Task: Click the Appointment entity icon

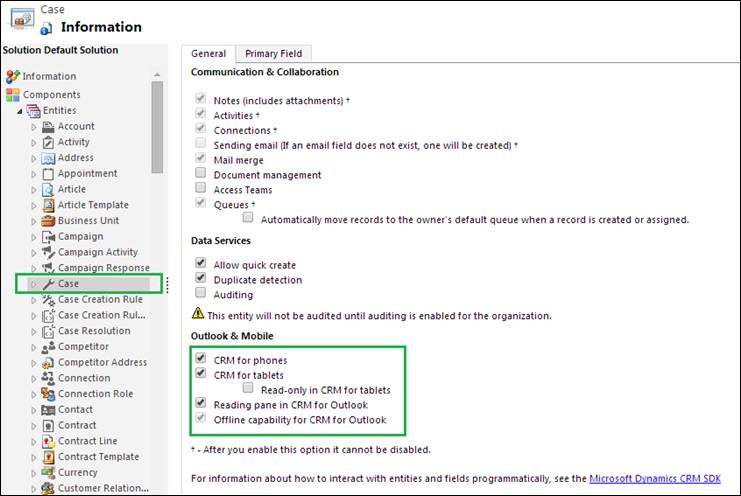Action: (48, 174)
